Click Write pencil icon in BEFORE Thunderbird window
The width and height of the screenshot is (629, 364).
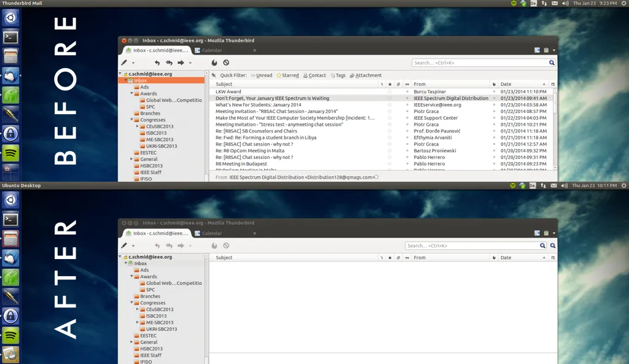pyautogui.click(x=124, y=63)
